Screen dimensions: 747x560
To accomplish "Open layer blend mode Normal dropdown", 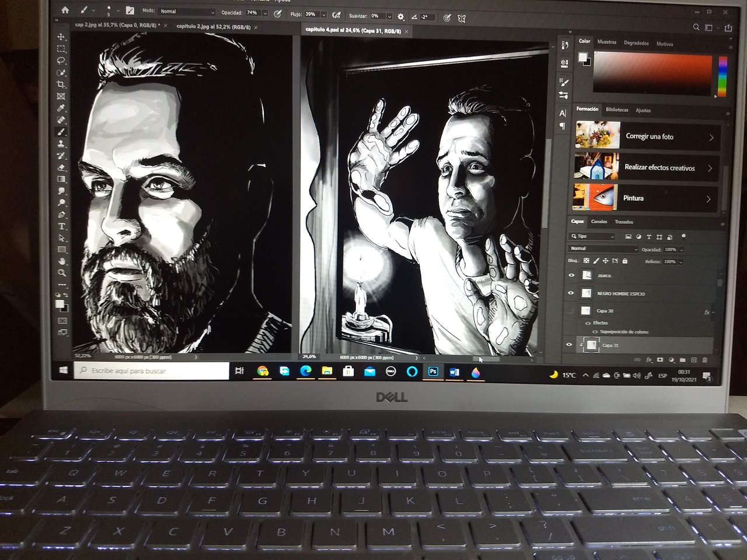I will [603, 249].
